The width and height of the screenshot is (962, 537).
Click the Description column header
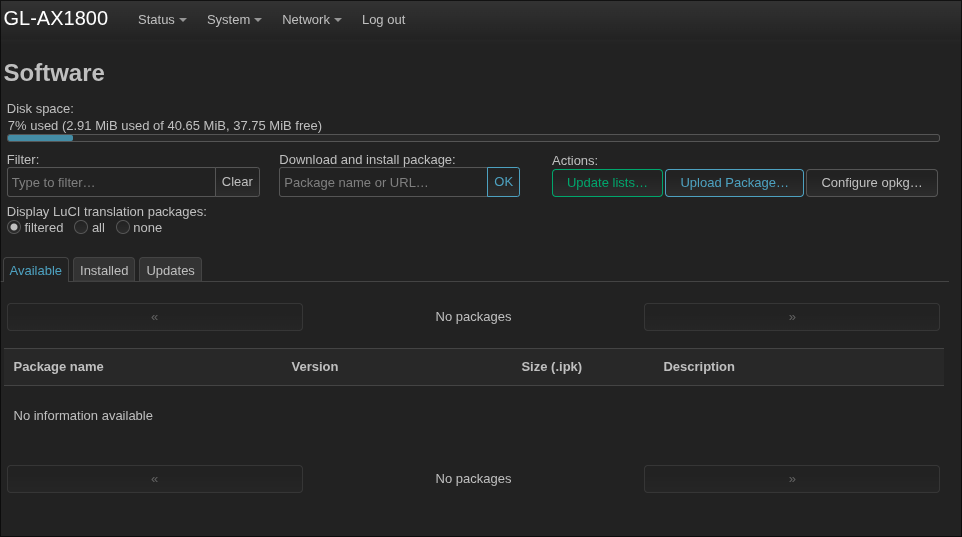(699, 367)
